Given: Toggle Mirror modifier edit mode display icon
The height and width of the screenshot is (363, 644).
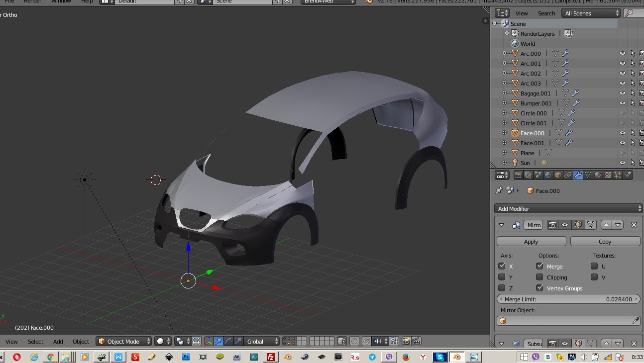Looking at the screenshot, I should [577, 225].
